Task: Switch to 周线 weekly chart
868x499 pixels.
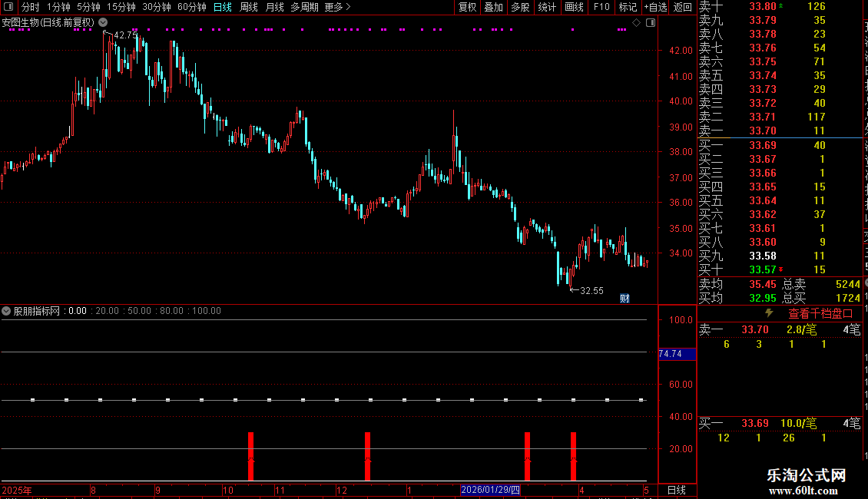Action: (x=249, y=7)
